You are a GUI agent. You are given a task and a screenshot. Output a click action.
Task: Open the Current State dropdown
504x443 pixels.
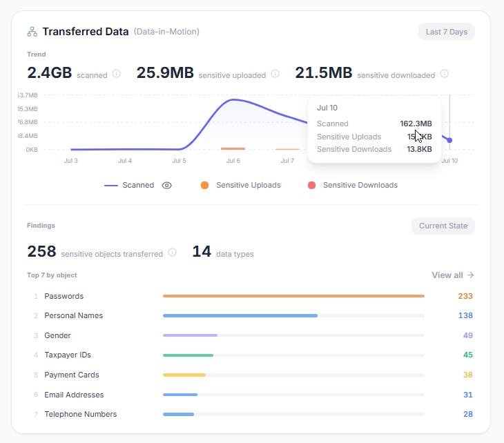443,226
